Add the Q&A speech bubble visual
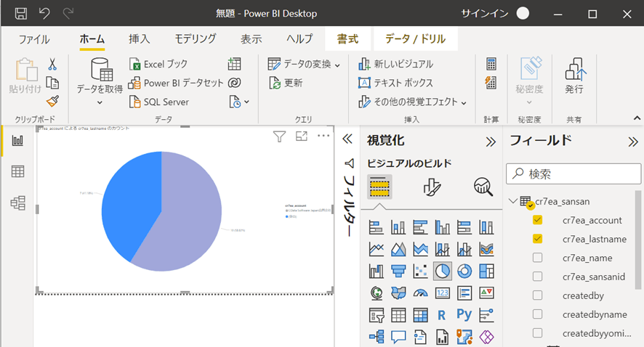This screenshot has width=644, height=347. point(398,337)
